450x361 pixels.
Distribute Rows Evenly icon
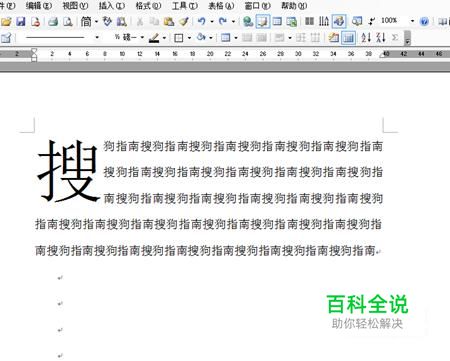click(x=301, y=37)
